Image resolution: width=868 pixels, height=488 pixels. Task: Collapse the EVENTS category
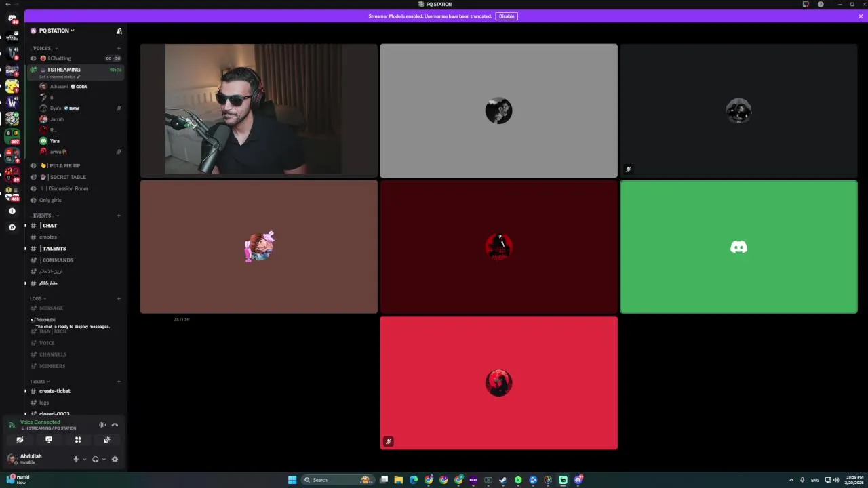pos(45,216)
